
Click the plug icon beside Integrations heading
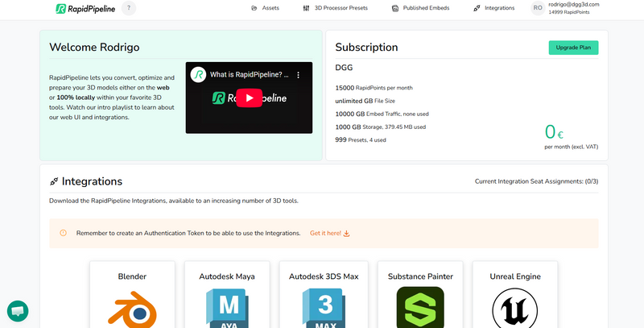pos(54,181)
